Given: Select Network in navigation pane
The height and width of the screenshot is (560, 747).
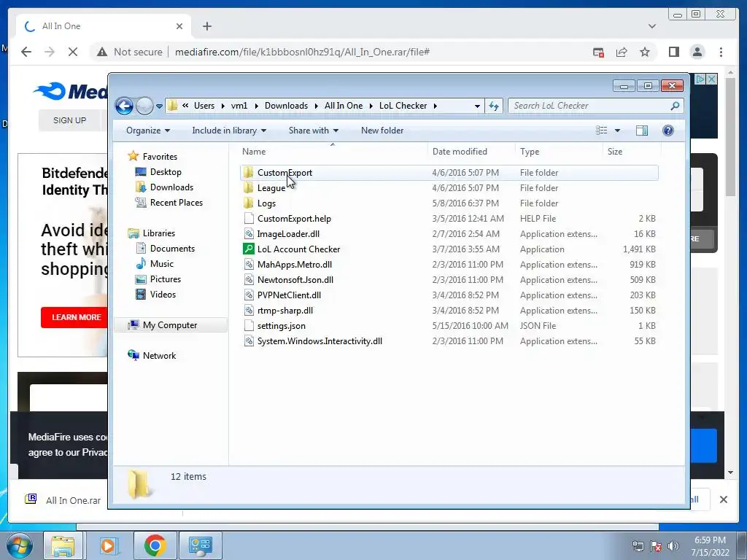Looking at the screenshot, I should (x=159, y=355).
